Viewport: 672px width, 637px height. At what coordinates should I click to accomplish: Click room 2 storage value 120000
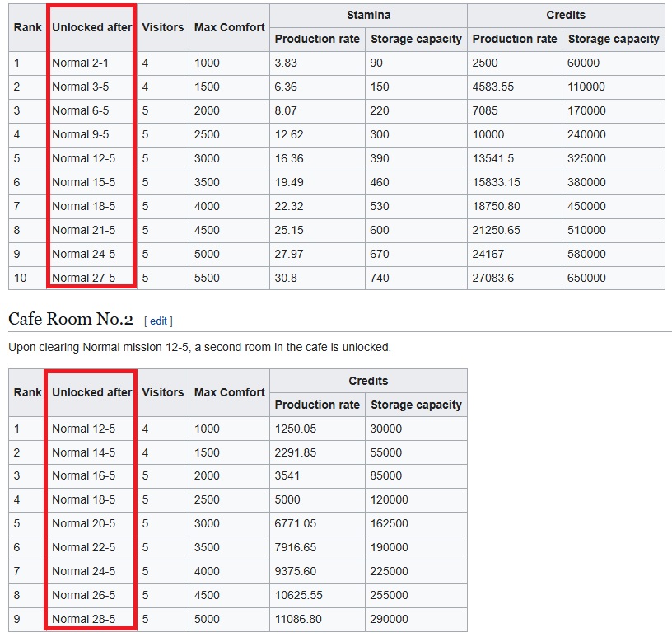tap(390, 499)
